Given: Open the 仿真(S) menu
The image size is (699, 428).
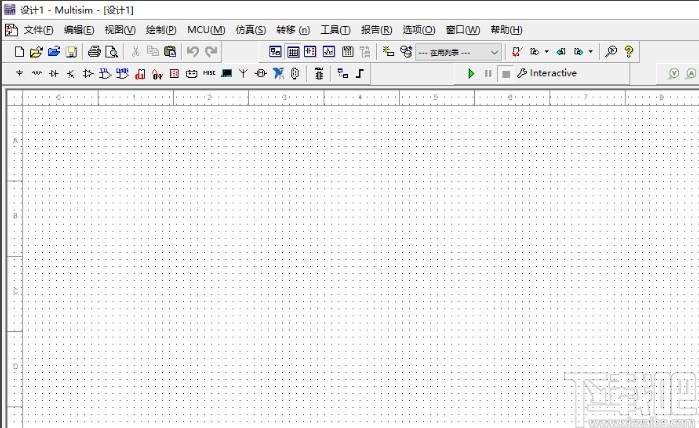Looking at the screenshot, I should 251,30.
